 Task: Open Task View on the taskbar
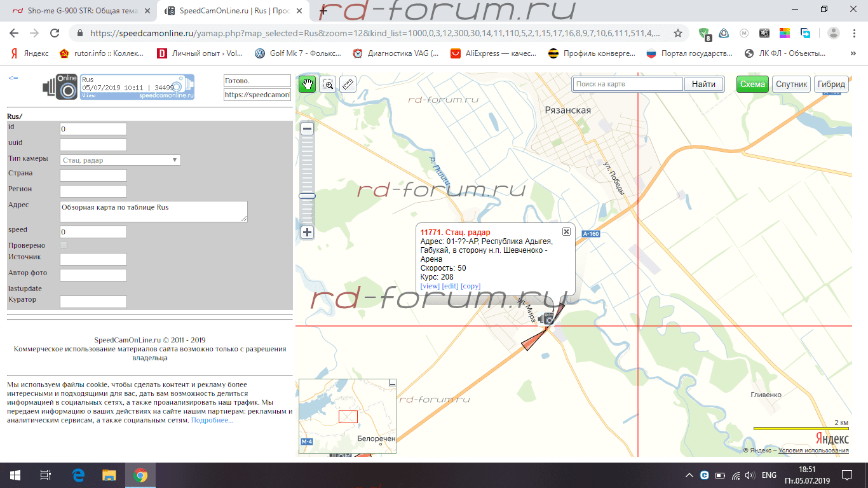click(45, 475)
